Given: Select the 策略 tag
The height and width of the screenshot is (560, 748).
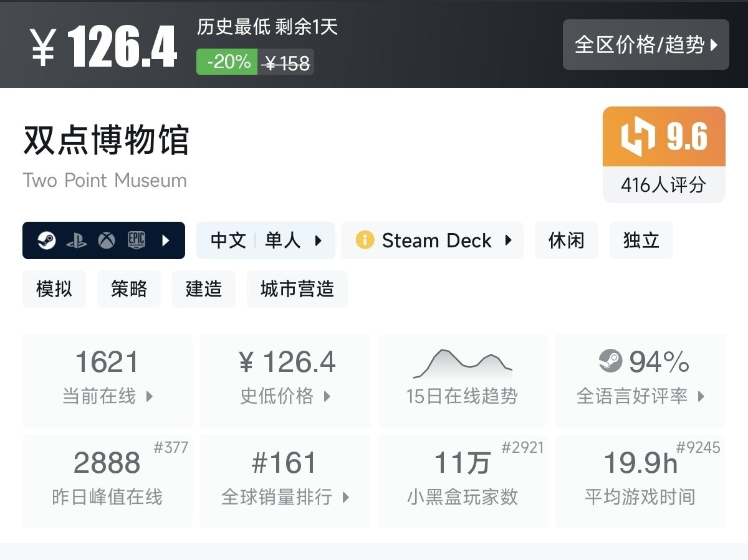Looking at the screenshot, I should click(129, 289).
